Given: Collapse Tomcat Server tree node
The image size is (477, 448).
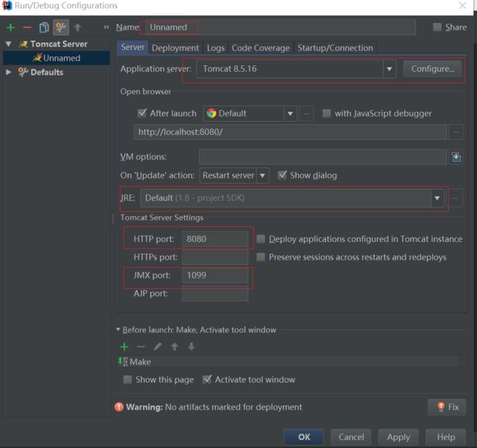Looking at the screenshot, I should point(9,44).
